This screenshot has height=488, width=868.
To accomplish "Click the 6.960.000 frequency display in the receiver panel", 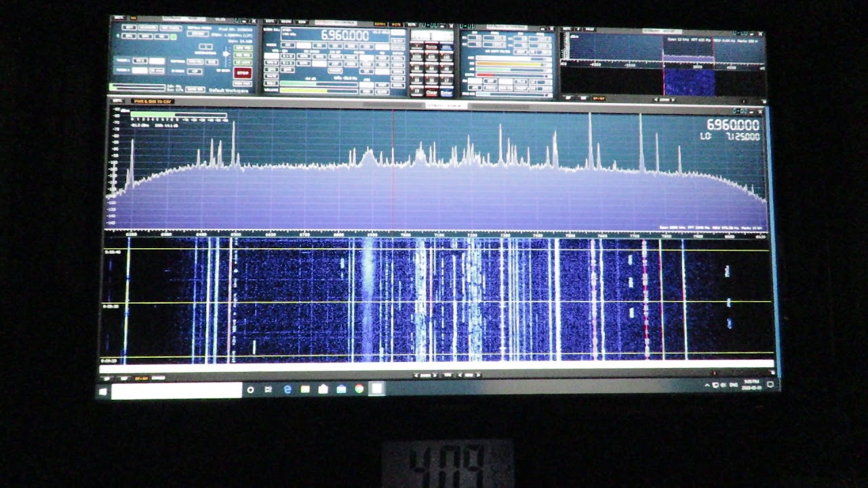I will pos(344,35).
